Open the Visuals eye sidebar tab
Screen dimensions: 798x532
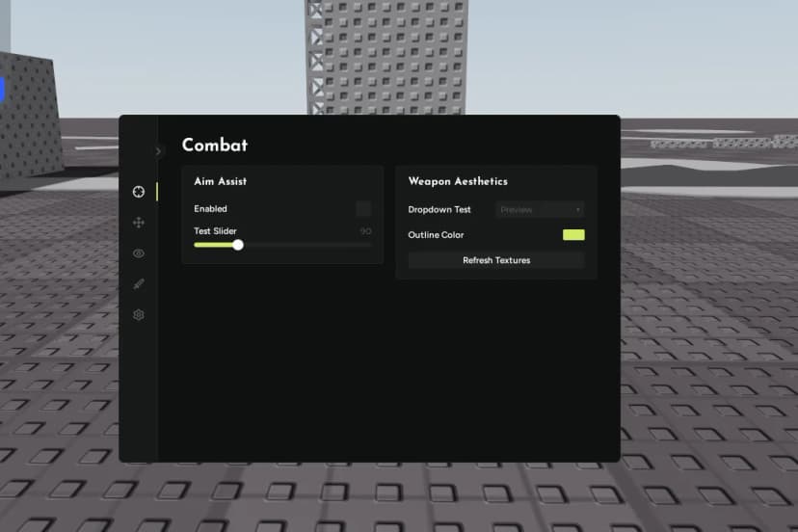coord(139,253)
